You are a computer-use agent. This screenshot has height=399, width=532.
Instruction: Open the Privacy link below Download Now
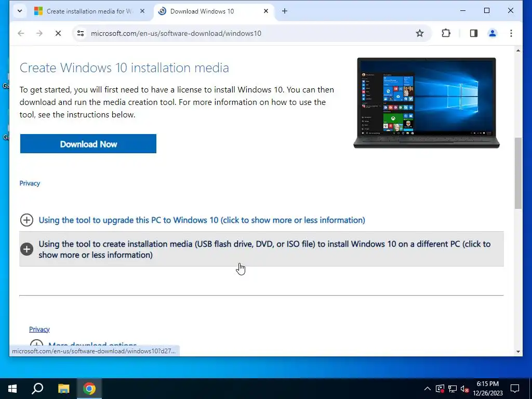[x=30, y=183]
